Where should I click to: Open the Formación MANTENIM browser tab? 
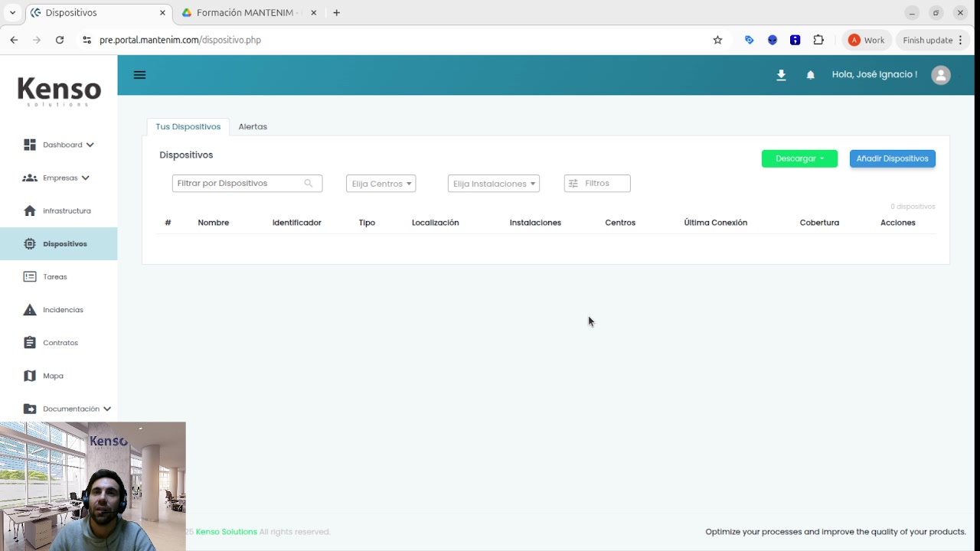245,12
